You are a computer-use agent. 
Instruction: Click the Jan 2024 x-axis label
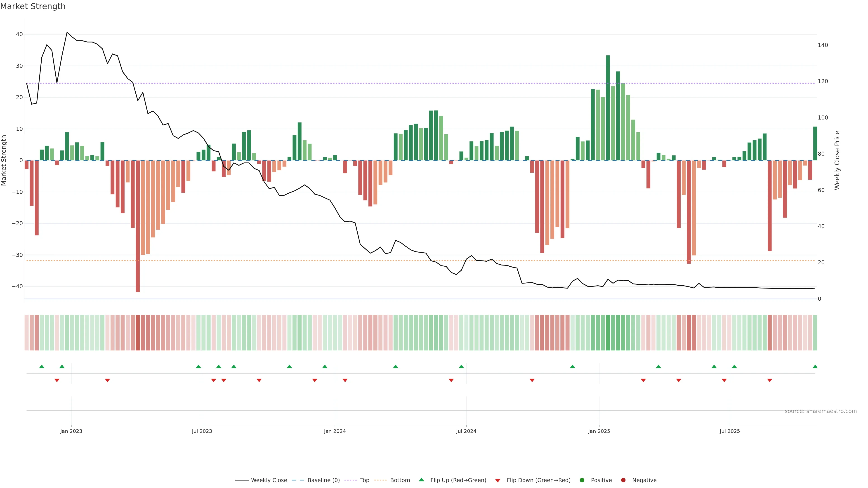(x=335, y=431)
